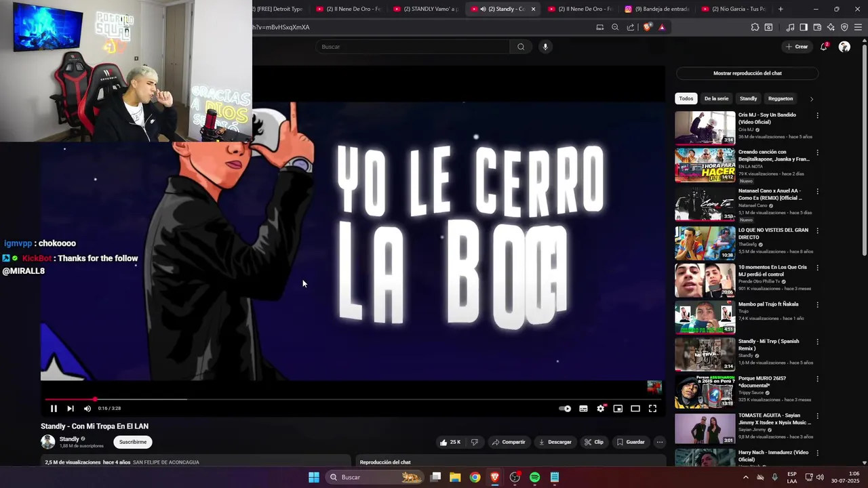Pause the video with the pause button
This screenshot has width=868, height=488.
tap(54, 409)
